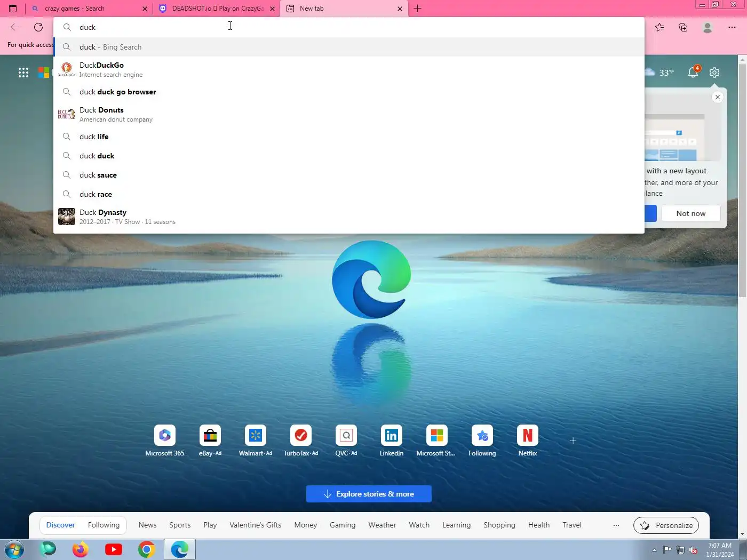747x560 pixels.
Task: Click the address bar containing duck
Action: [349, 27]
